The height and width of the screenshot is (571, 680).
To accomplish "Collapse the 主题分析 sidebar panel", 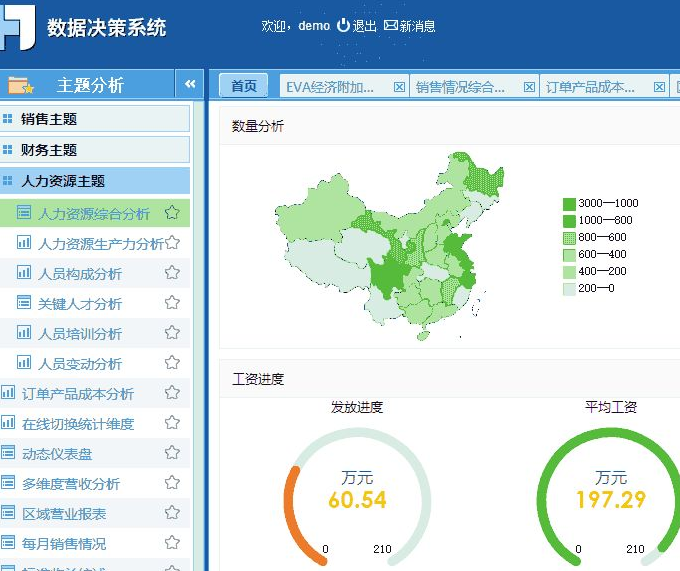I will (x=188, y=85).
